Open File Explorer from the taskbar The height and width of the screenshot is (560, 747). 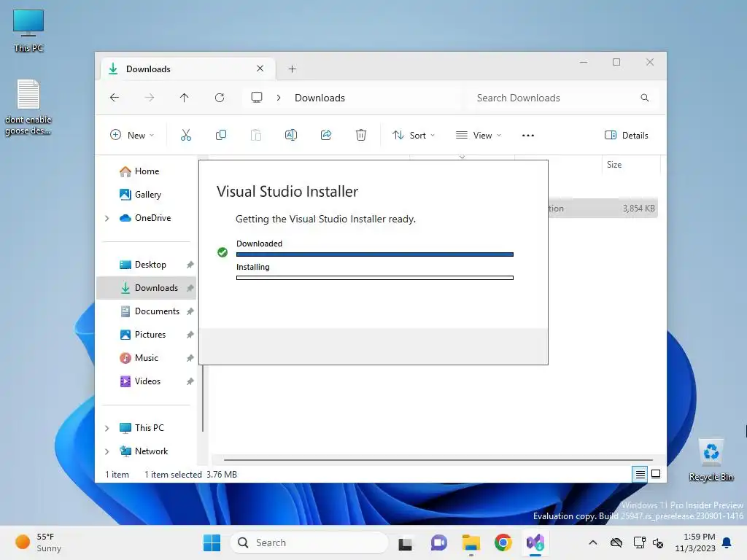(x=471, y=542)
